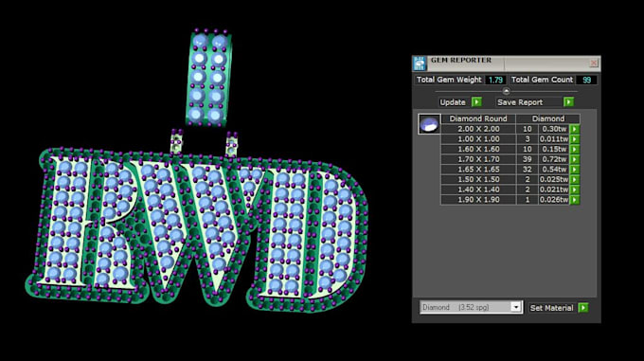Click the count 32 cell
Image resolution: width=644 pixels, height=361 pixels.
[x=527, y=170]
